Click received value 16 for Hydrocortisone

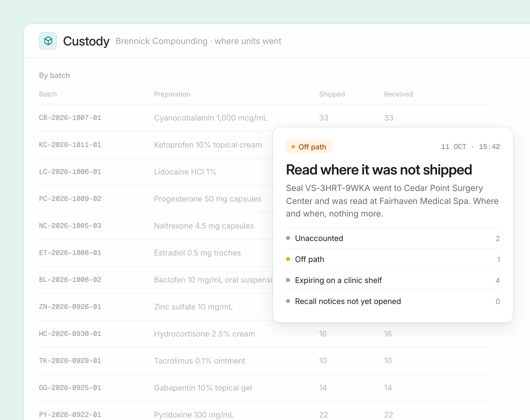pos(387,334)
